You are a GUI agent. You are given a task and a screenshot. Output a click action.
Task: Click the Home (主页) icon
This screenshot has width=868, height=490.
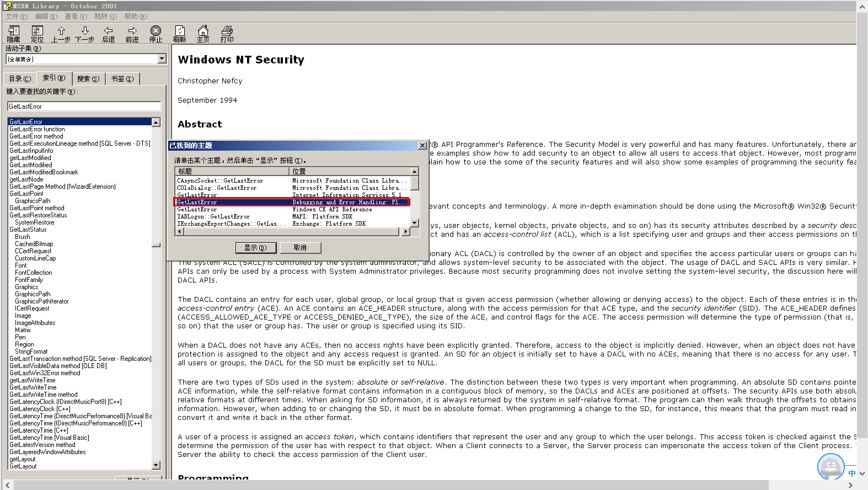pos(203,34)
